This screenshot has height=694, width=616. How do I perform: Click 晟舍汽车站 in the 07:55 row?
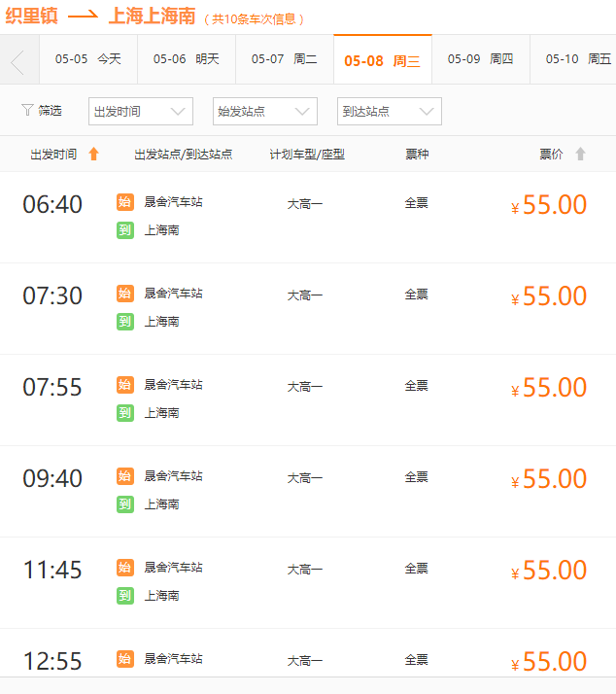(174, 385)
